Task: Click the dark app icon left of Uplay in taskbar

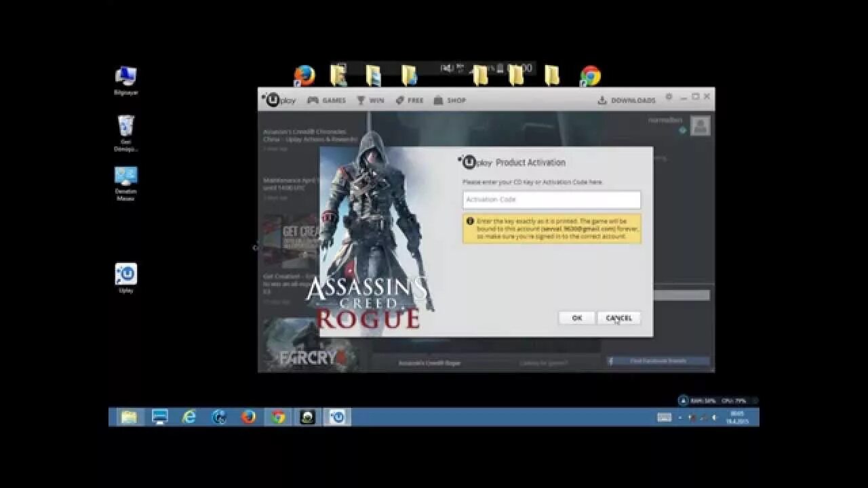Action: (x=308, y=417)
